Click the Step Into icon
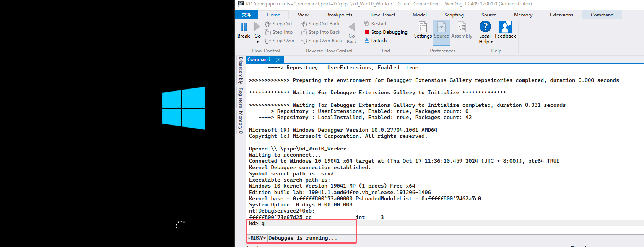This screenshot has height=247, width=644. pos(268,32)
